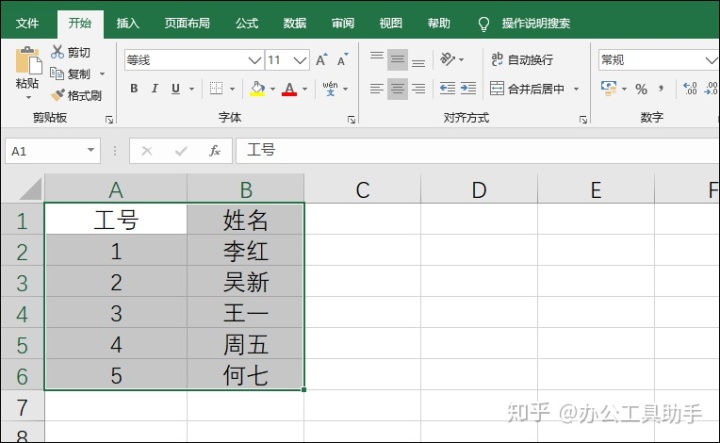Open font group dialog launcher

[351, 120]
